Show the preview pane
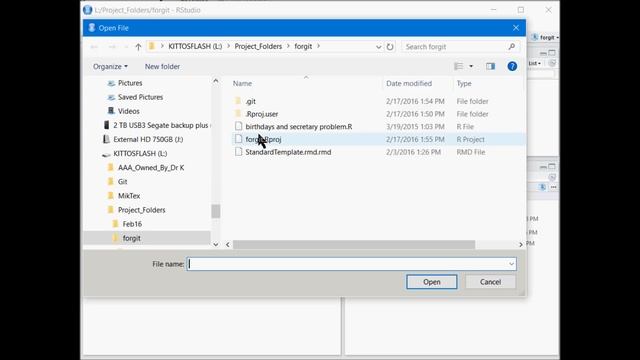This screenshot has width=640, height=360. 490,66
